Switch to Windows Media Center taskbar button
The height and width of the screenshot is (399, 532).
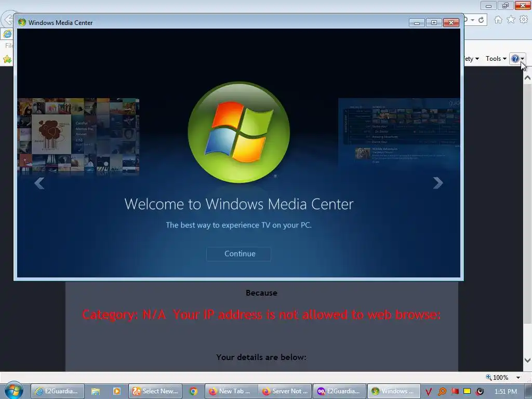click(x=394, y=391)
